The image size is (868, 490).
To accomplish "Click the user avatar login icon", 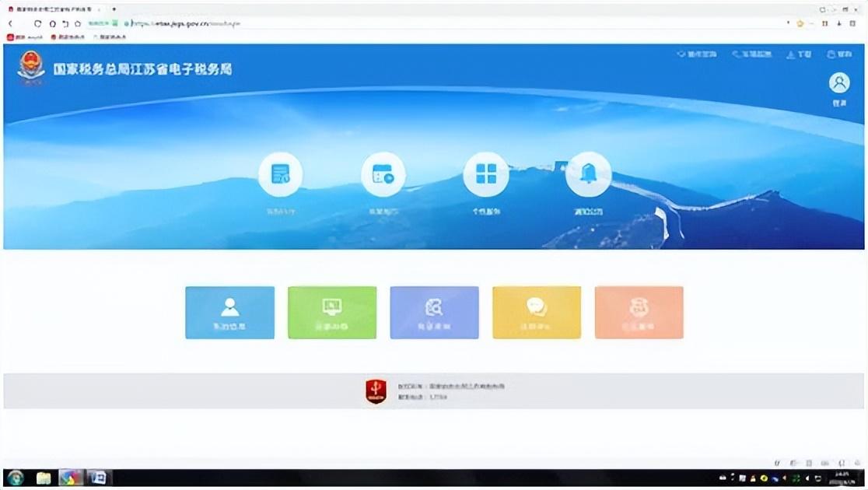I will pos(839,83).
